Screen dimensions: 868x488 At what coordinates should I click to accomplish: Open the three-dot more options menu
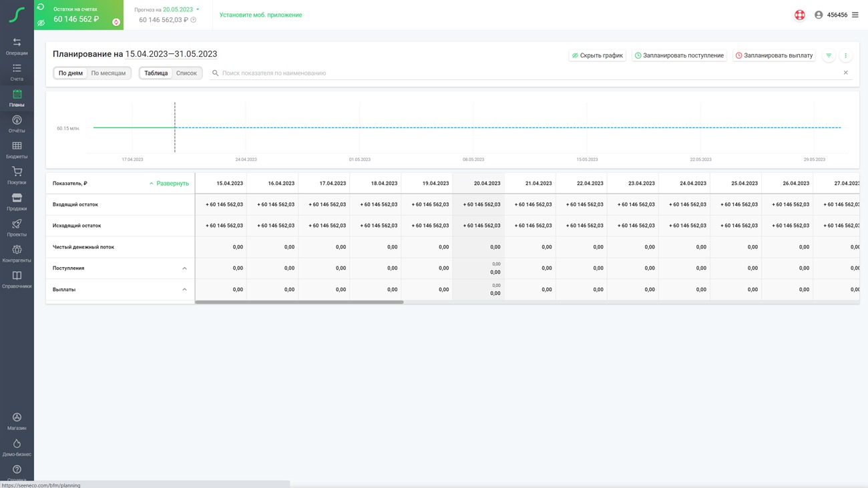pos(845,55)
